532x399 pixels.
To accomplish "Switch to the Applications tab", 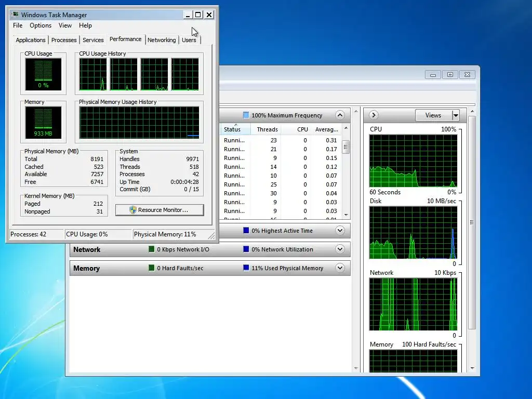I will click(31, 40).
